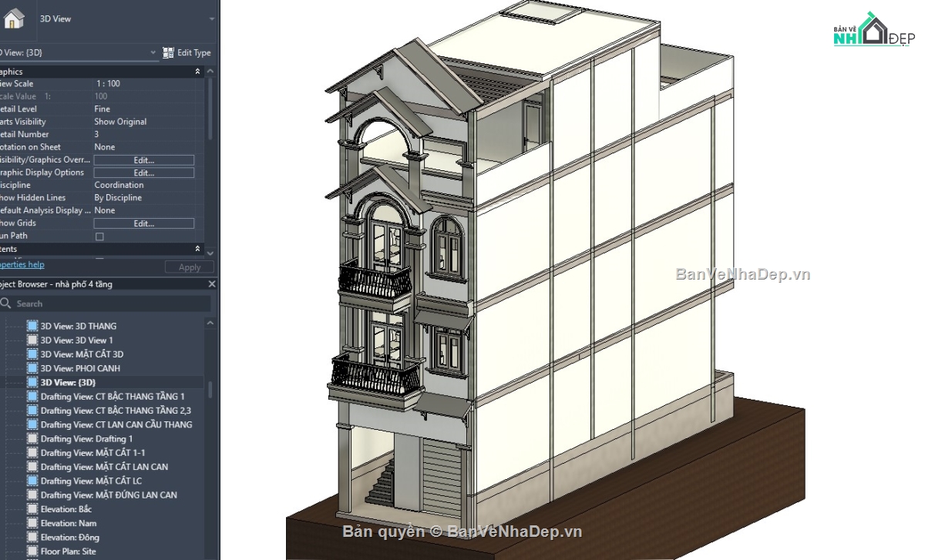Select Drafting View: CT LAN CAN CẦU THANG
925x560 pixels.
[116, 424]
